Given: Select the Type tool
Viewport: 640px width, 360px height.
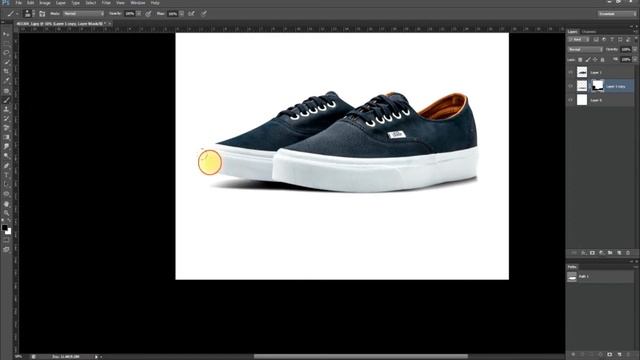Looking at the screenshot, I should (6, 175).
